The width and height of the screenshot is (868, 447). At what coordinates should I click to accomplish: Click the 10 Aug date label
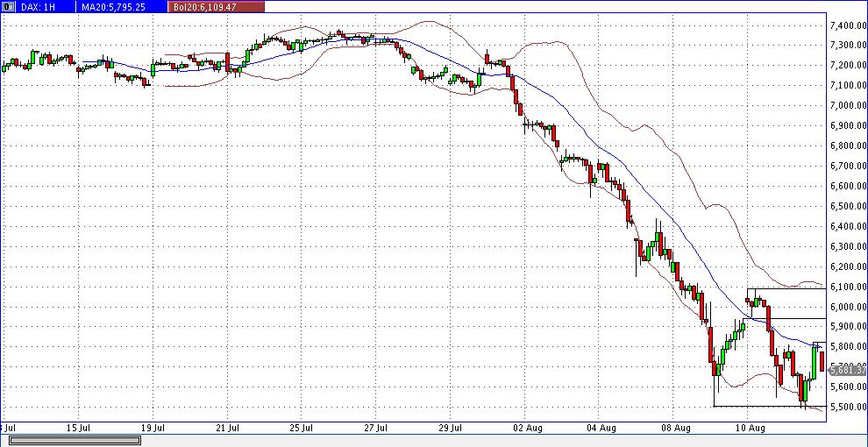[x=751, y=428]
